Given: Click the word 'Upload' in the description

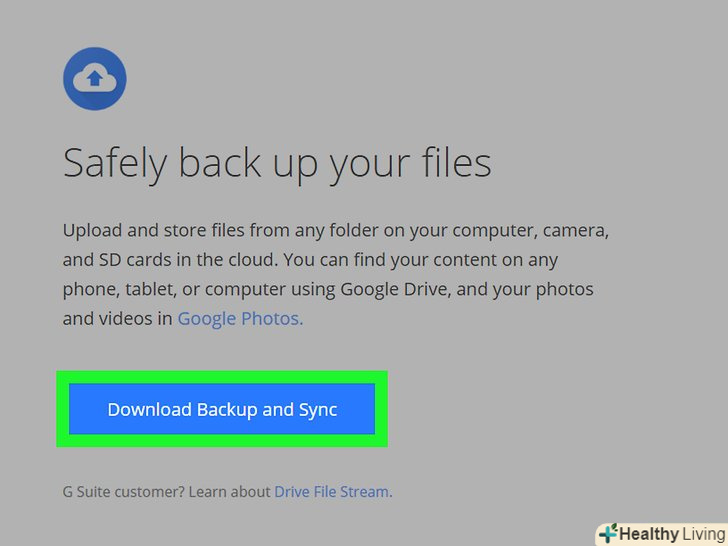Looking at the screenshot, I should (92, 230).
